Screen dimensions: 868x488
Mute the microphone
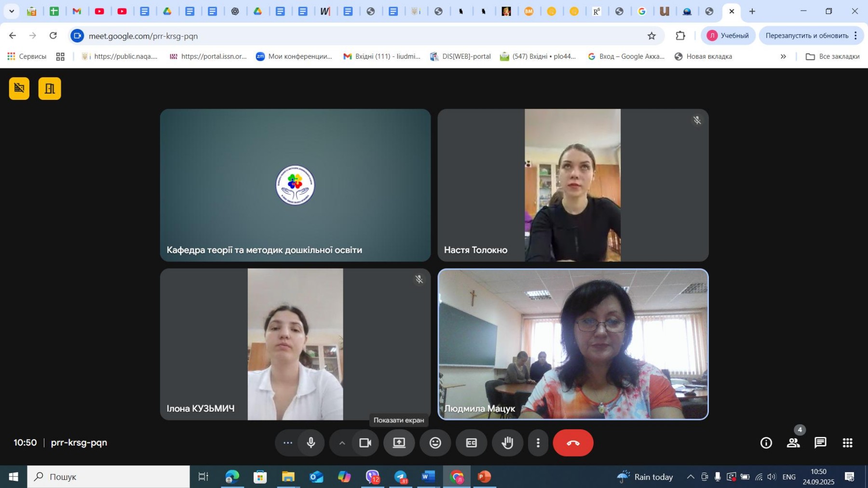tap(311, 443)
